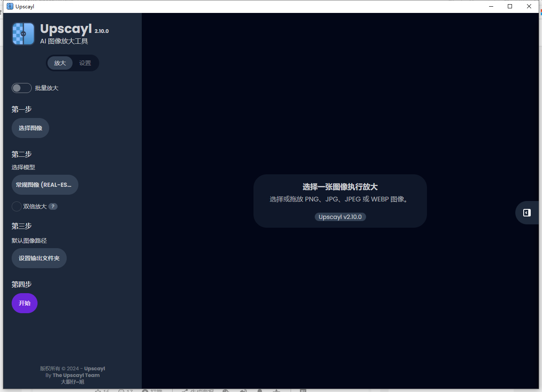Select the 双倍放大 option
The image size is (542, 392).
(17, 206)
